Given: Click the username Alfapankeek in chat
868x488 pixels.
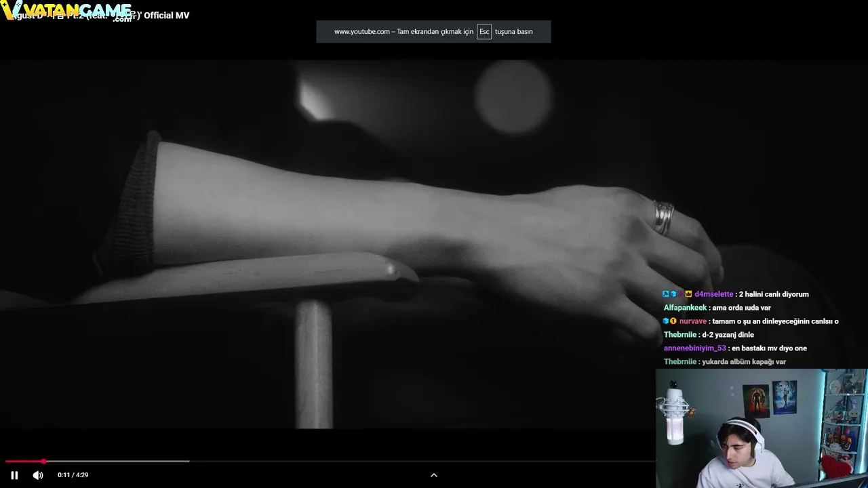Looking at the screenshot, I should pyautogui.click(x=685, y=308).
